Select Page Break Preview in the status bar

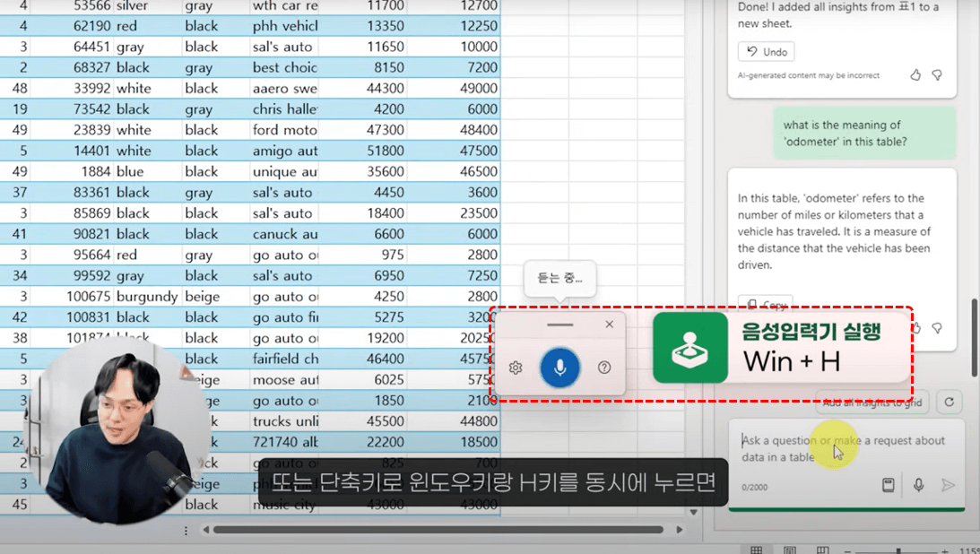pos(823,550)
